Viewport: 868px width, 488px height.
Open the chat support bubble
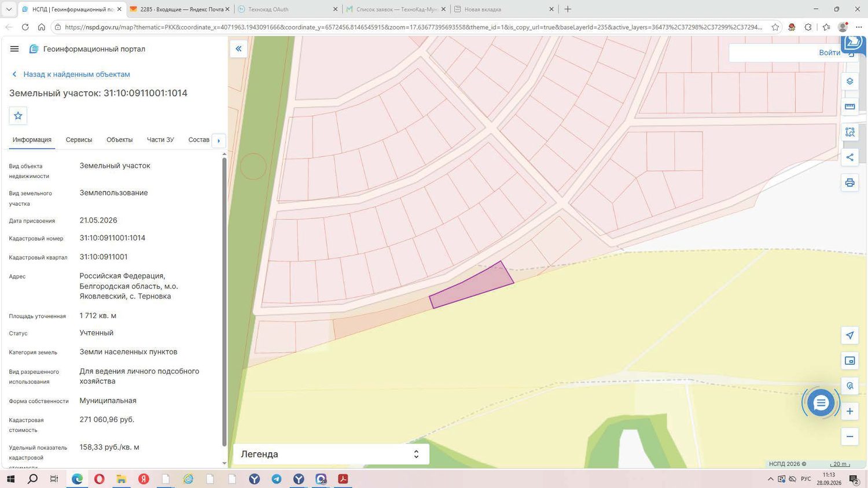coord(821,404)
